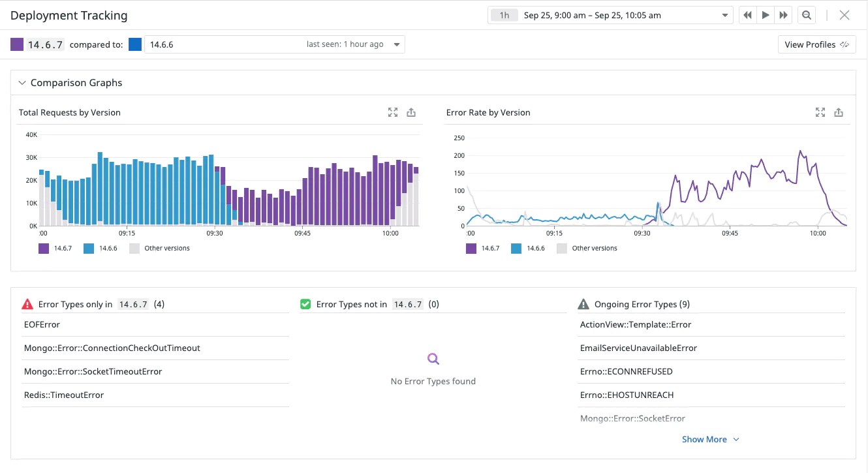
Task: Click the Deployment Tracking title
Action: (69, 14)
